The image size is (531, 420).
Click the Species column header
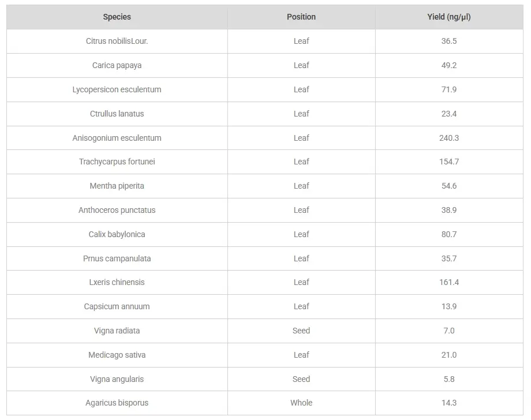(x=117, y=17)
